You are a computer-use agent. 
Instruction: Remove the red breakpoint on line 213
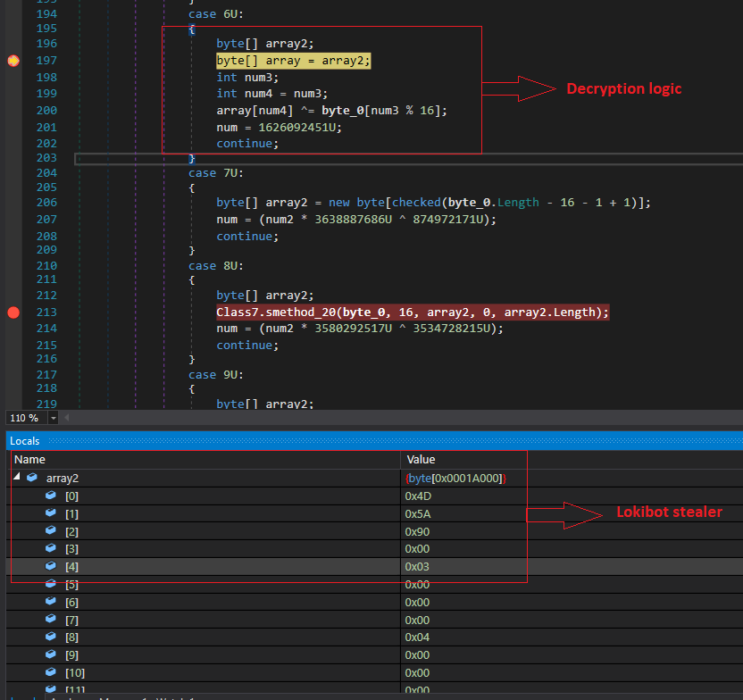pos(13,312)
